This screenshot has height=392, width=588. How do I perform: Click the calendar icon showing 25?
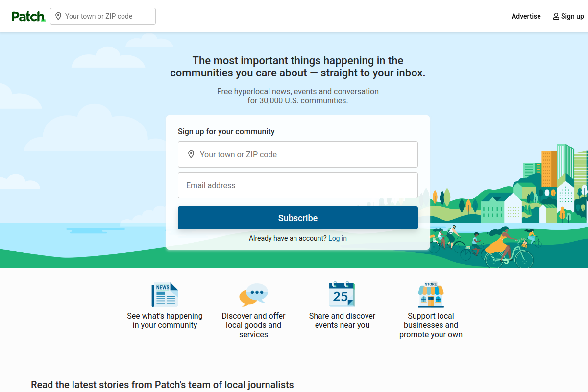pyautogui.click(x=342, y=294)
